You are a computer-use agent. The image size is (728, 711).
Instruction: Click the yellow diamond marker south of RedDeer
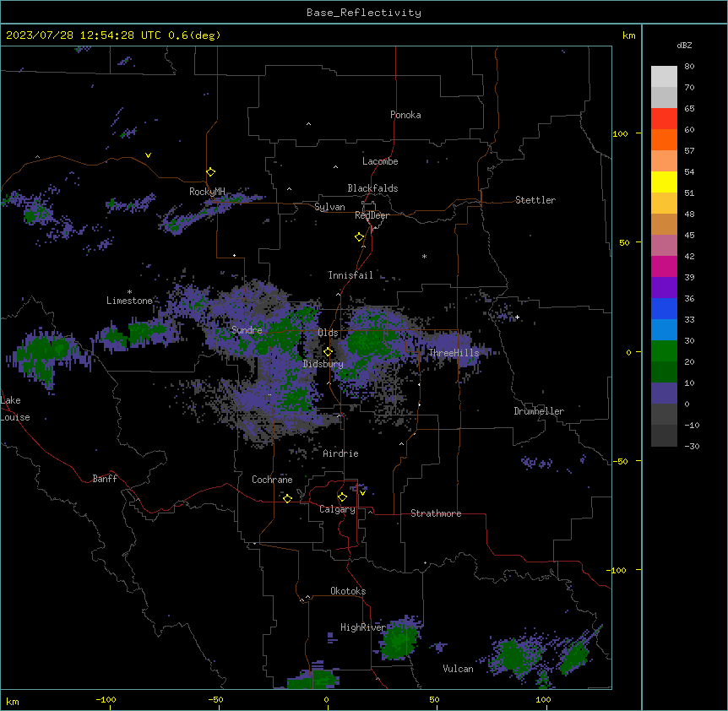point(360,237)
